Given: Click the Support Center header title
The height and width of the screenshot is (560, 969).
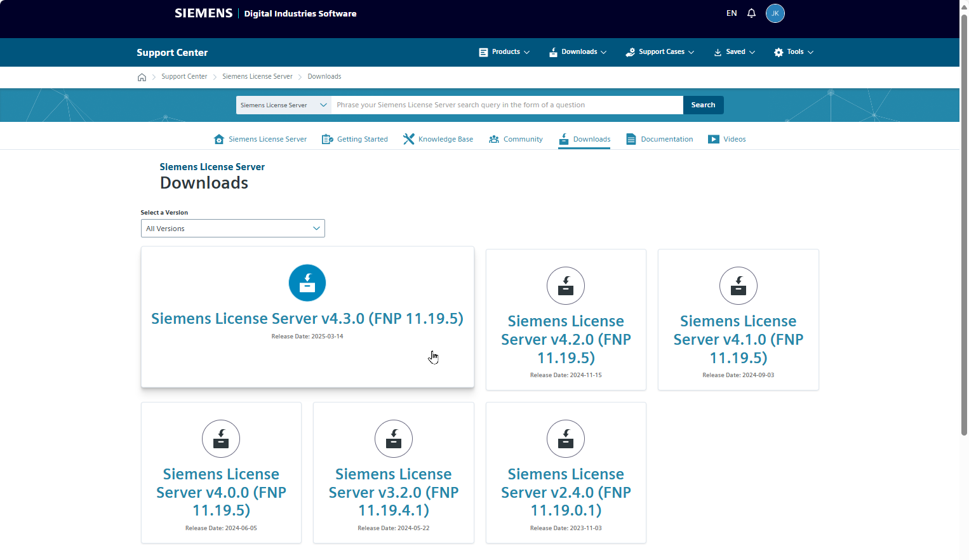Looking at the screenshot, I should [172, 53].
